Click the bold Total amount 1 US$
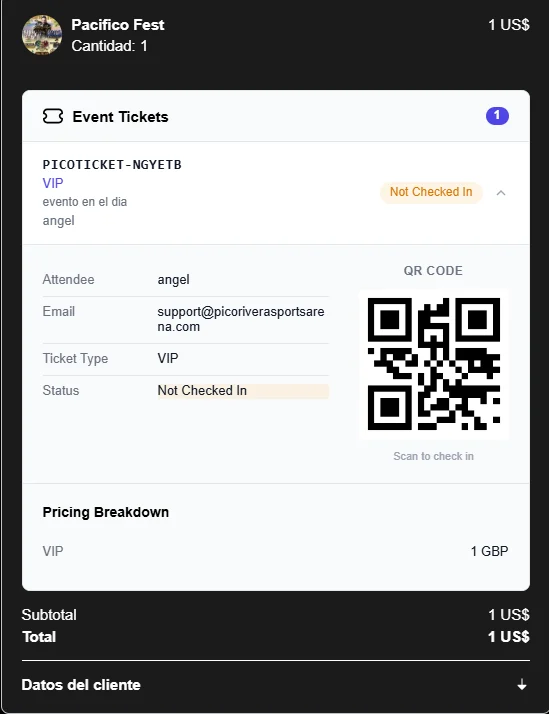This screenshot has width=549, height=714. pyautogui.click(x=508, y=637)
